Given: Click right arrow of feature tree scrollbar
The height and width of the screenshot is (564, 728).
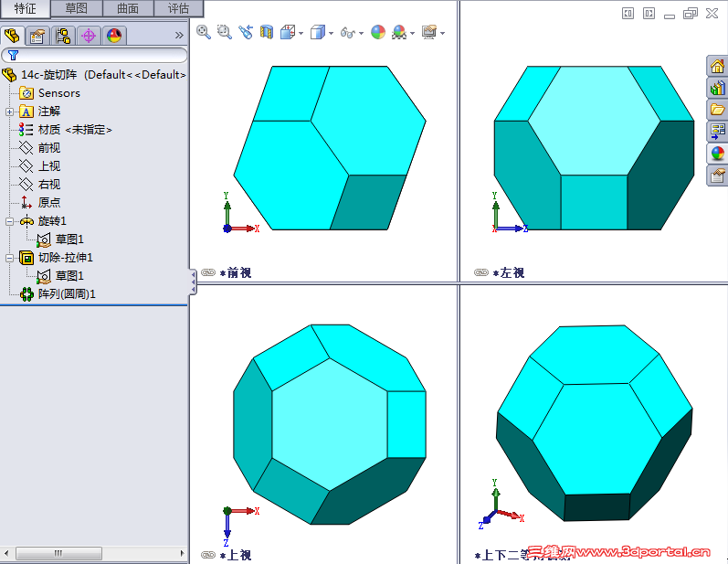Looking at the screenshot, I should tap(182, 553).
